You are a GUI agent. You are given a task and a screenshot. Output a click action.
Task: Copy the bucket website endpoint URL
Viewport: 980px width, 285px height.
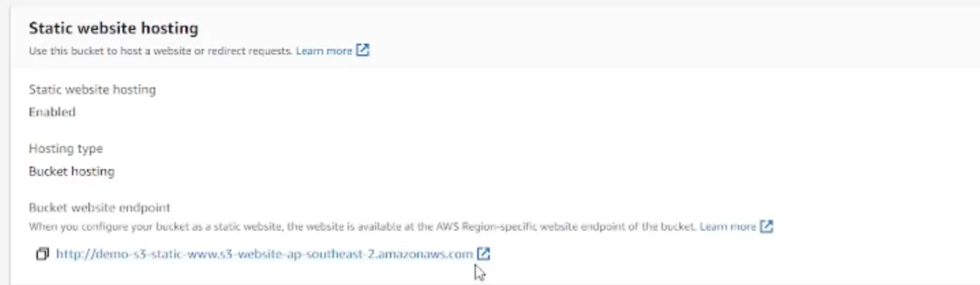[x=43, y=253]
